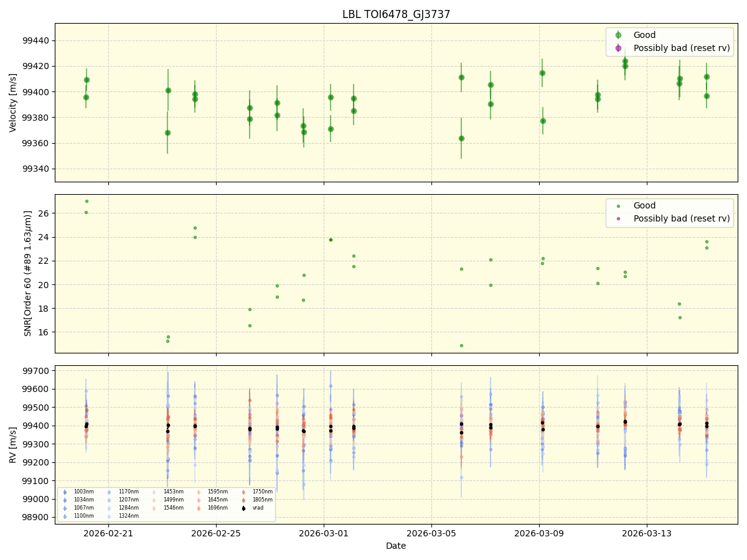Toggle the Good series in the SNR panel legend
747x560 pixels.
pyautogui.click(x=618, y=205)
